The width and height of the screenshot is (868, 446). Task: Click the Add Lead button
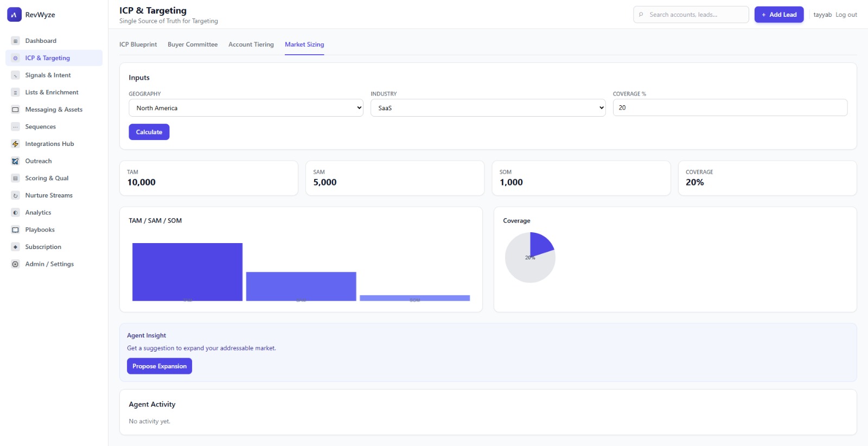coord(778,15)
